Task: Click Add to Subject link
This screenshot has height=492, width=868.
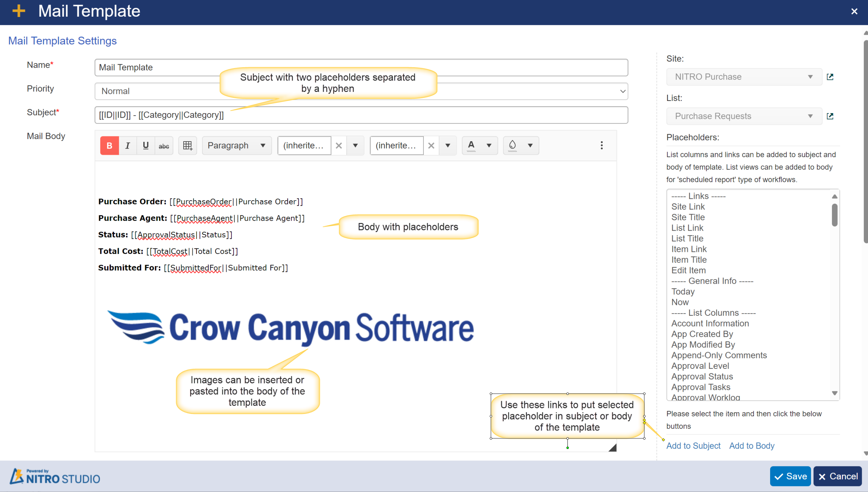Action: point(693,446)
